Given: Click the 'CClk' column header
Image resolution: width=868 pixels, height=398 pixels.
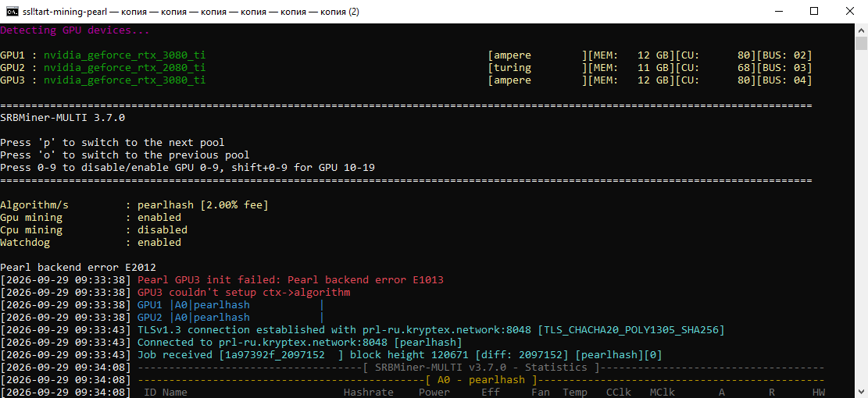Looking at the screenshot, I should tap(618, 393).
